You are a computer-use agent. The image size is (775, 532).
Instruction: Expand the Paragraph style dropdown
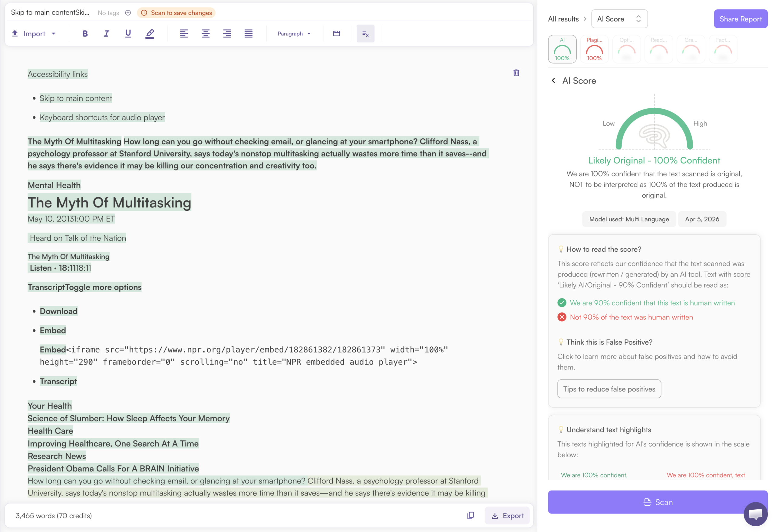[294, 33]
